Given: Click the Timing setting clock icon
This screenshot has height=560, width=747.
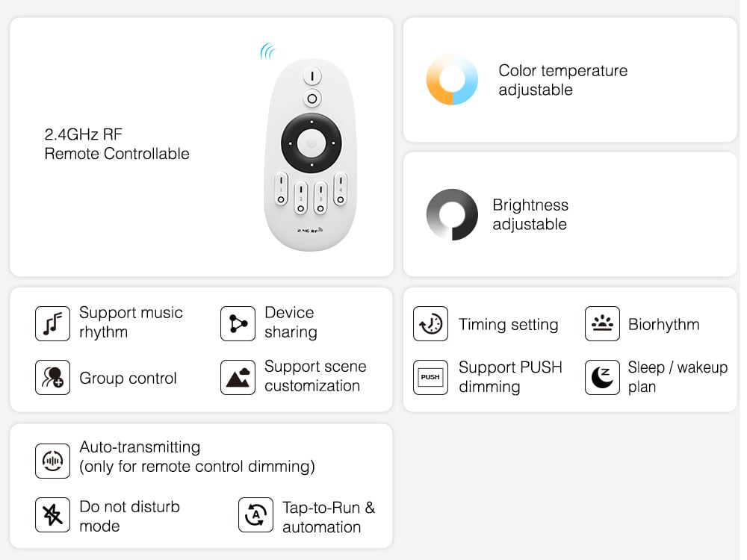Looking at the screenshot, I should coord(431,324).
